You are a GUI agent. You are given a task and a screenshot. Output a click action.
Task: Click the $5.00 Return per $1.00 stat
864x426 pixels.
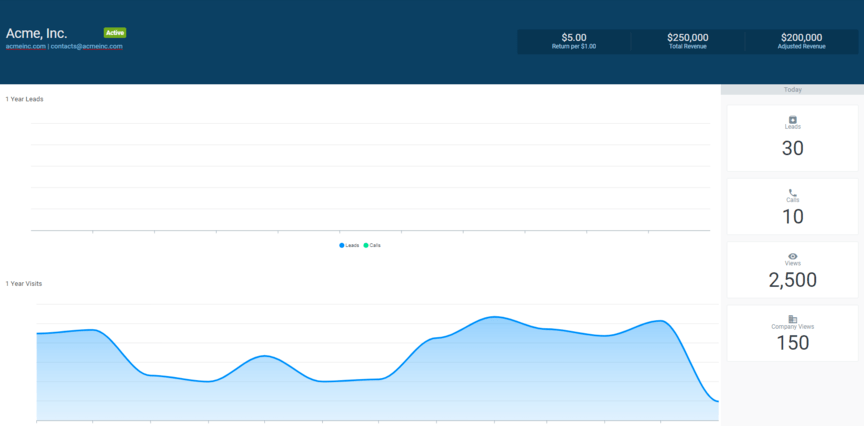(574, 41)
